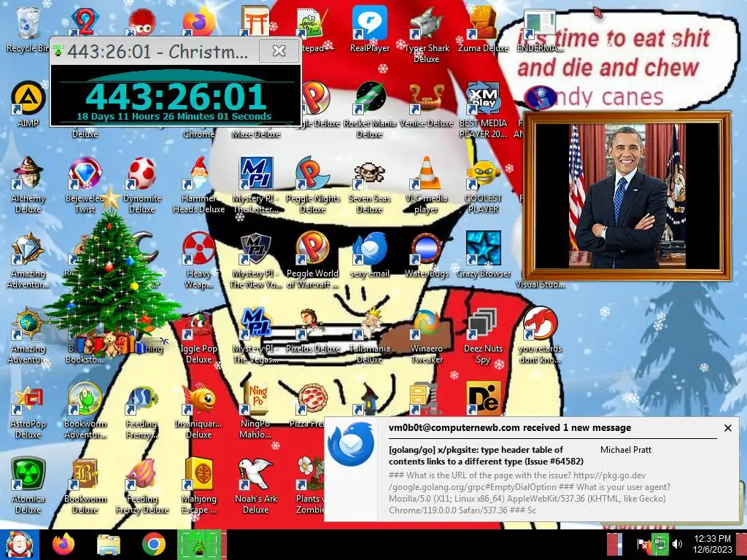Launch Iggle Pop Deluxe shortcut
This screenshot has height=560, width=747.
tap(198, 335)
